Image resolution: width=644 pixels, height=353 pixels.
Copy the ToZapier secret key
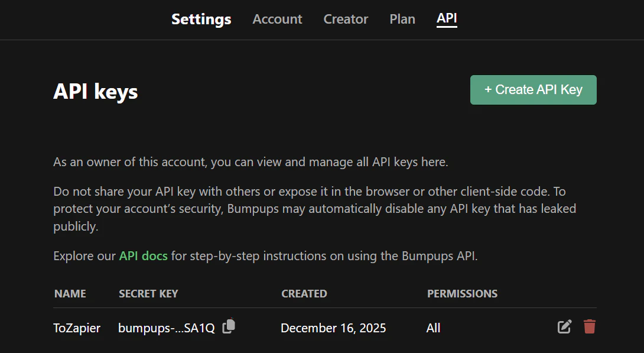click(x=229, y=326)
